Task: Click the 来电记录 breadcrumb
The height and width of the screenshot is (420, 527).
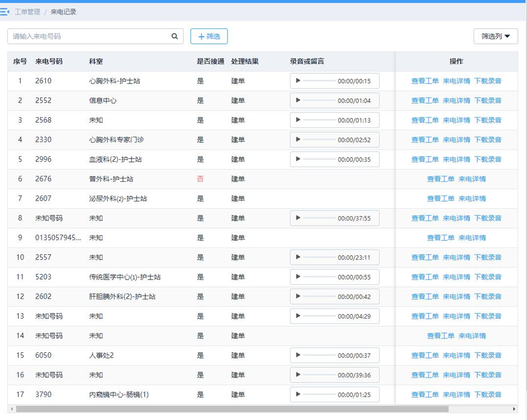Action: 64,12
